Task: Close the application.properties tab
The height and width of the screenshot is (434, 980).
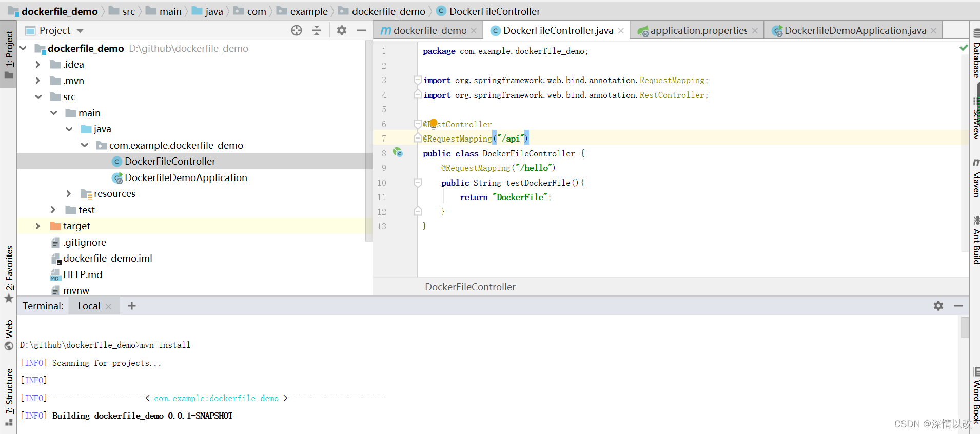Action: coord(755,31)
